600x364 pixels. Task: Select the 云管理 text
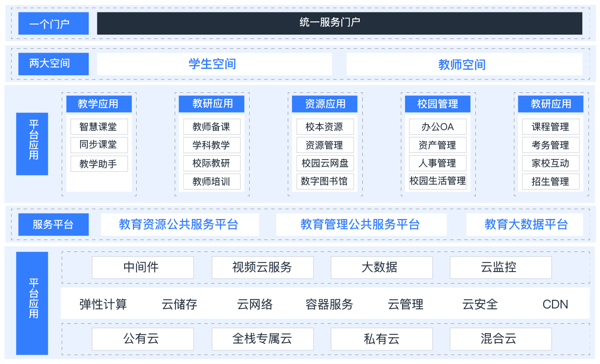click(406, 304)
